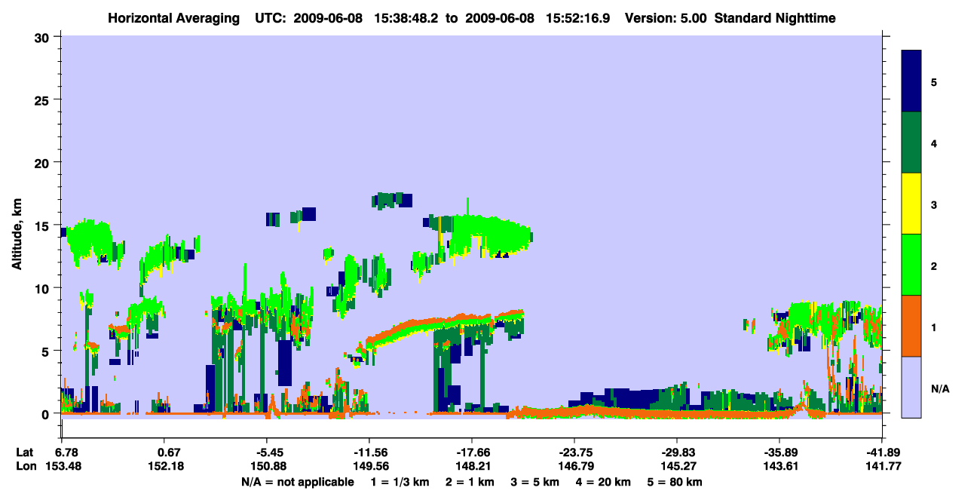Click the colorbar label '5'
Viewport: 980px width, 503px height.
934,81
